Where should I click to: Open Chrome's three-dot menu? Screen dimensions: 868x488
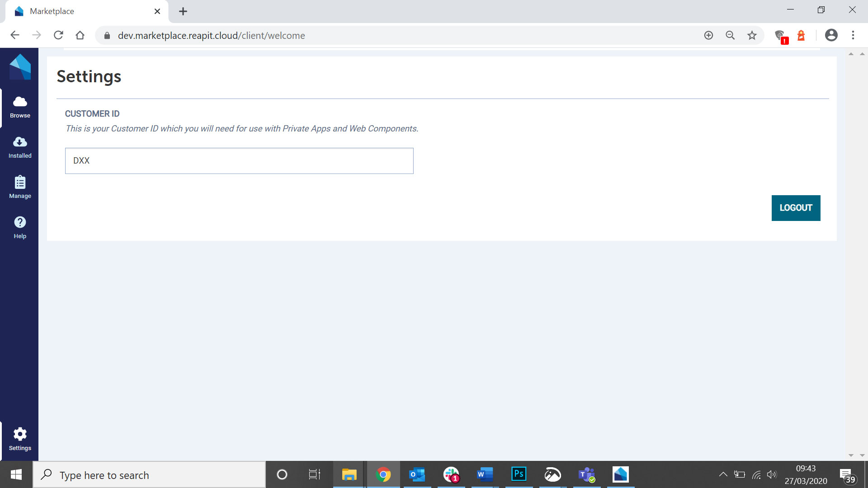point(853,35)
